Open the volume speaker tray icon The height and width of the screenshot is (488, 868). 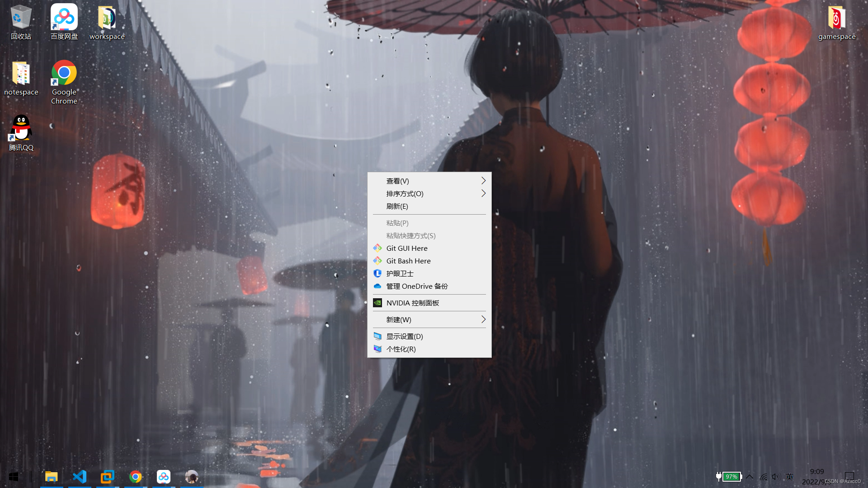click(x=776, y=477)
